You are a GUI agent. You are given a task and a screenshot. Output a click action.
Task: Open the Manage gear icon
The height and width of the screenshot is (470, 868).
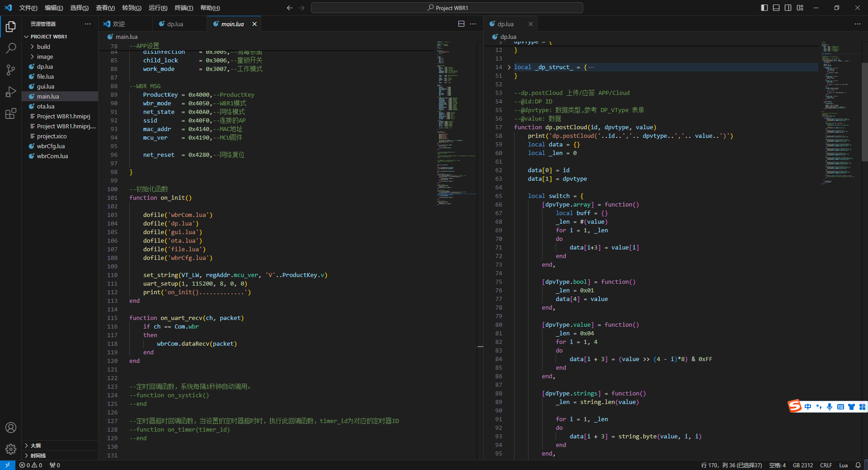pyautogui.click(x=11, y=449)
